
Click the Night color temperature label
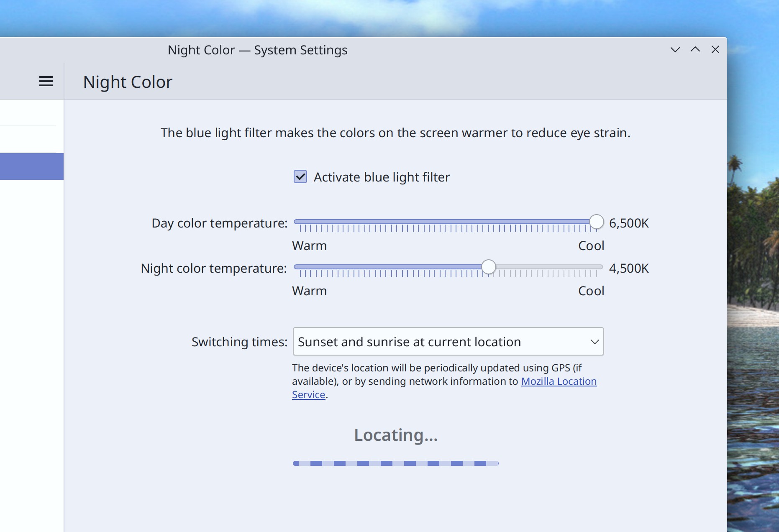214,269
